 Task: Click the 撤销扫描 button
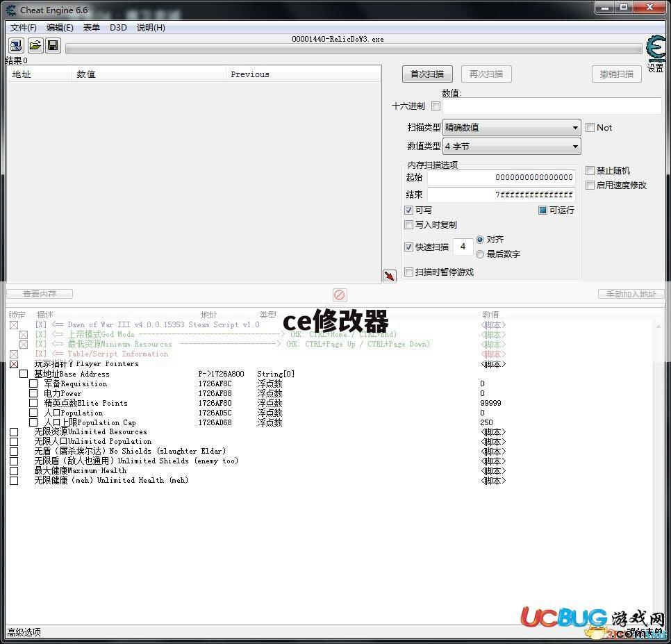(617, 74)
